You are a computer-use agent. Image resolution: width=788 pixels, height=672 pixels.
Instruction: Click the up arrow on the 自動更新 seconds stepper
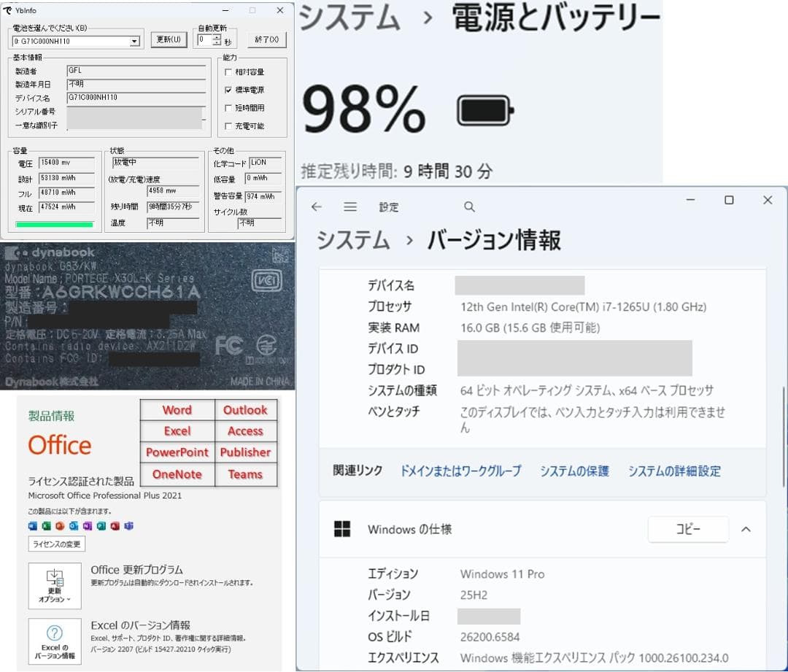pos(217,36)
